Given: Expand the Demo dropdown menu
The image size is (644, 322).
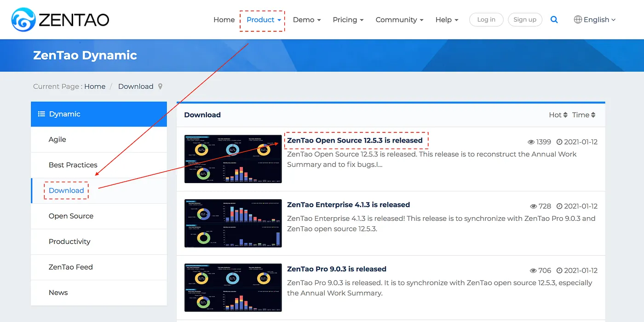Looking at the screenshot, I should pos(307,20).
